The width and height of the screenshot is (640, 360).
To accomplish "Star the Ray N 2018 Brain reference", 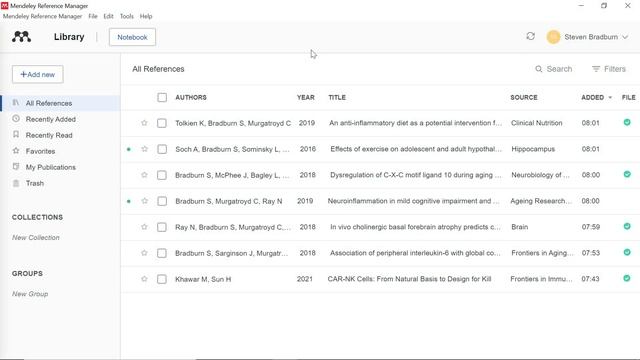I will 144,227.
